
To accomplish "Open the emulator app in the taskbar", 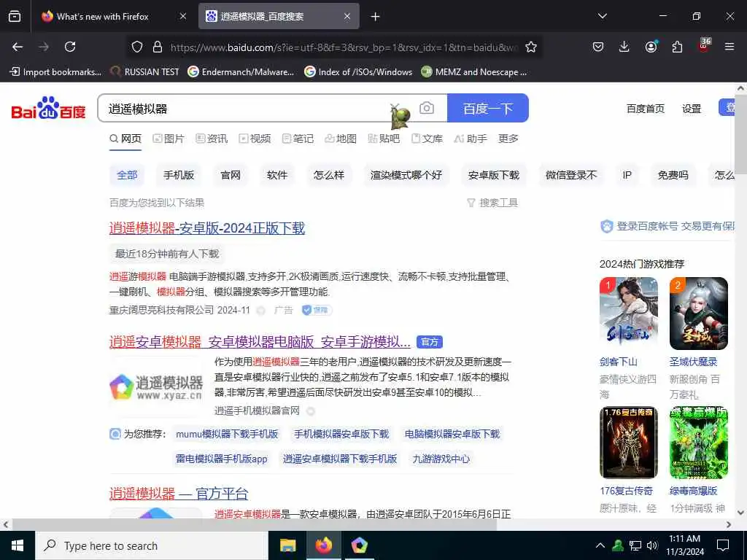I will (359, 545).
